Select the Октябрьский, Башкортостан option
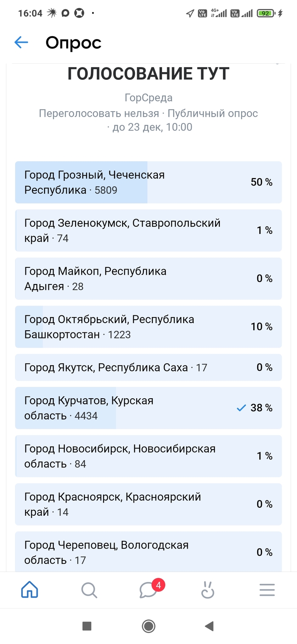Viewport: 297px width, 644px height. (148, 326)
